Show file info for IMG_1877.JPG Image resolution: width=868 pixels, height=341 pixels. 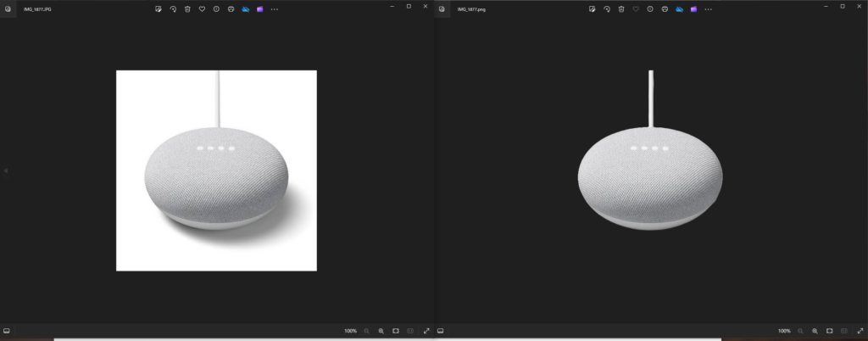pos(216,8)
